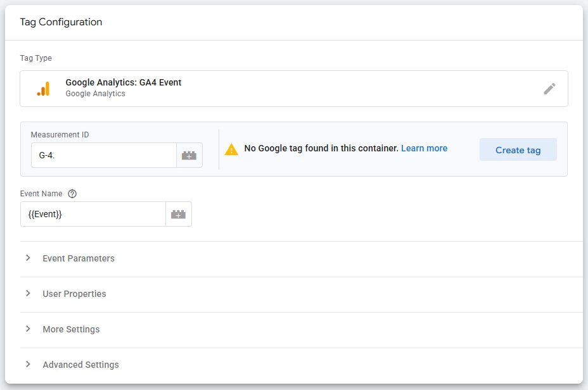
Task: Click into the Measurement ID input field
Action: [x=103, y=155]
